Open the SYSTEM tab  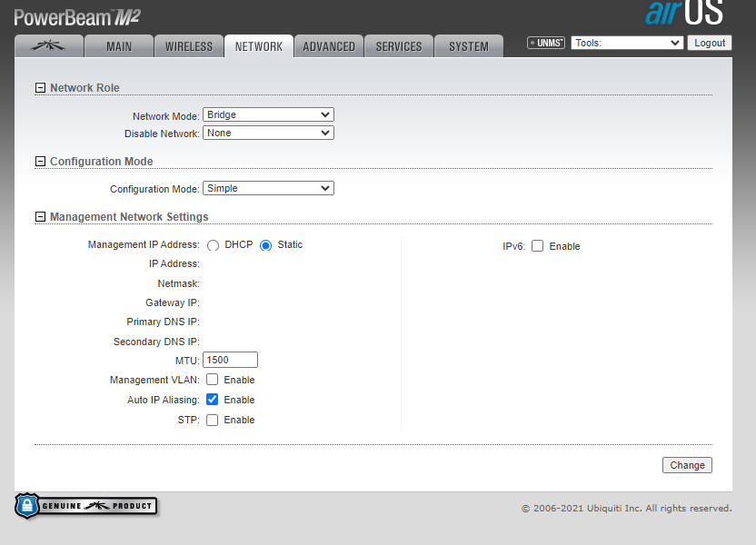469,46
